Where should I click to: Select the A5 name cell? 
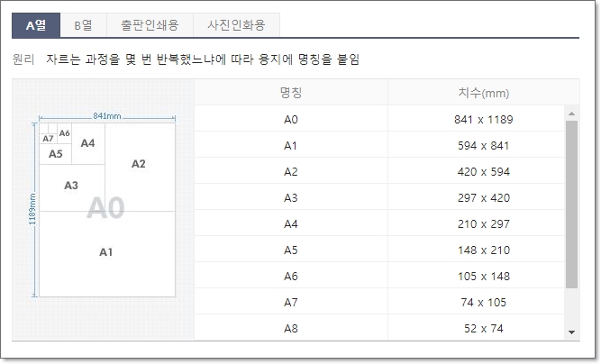tap(291, 250)
